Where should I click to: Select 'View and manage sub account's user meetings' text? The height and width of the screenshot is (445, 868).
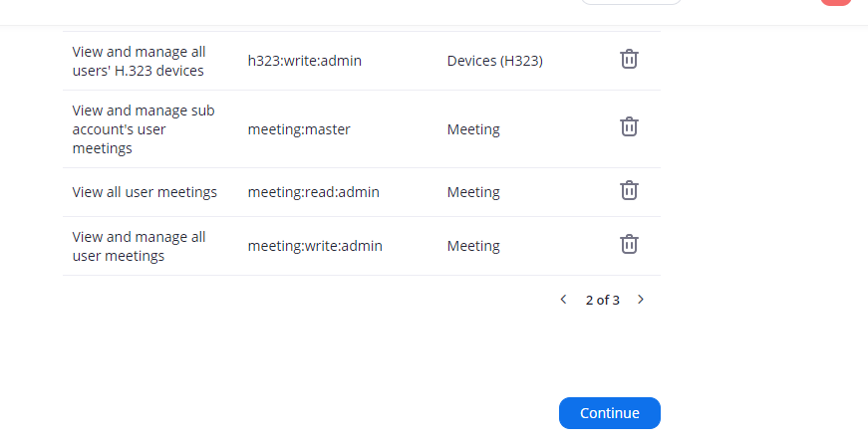(144, 129)
